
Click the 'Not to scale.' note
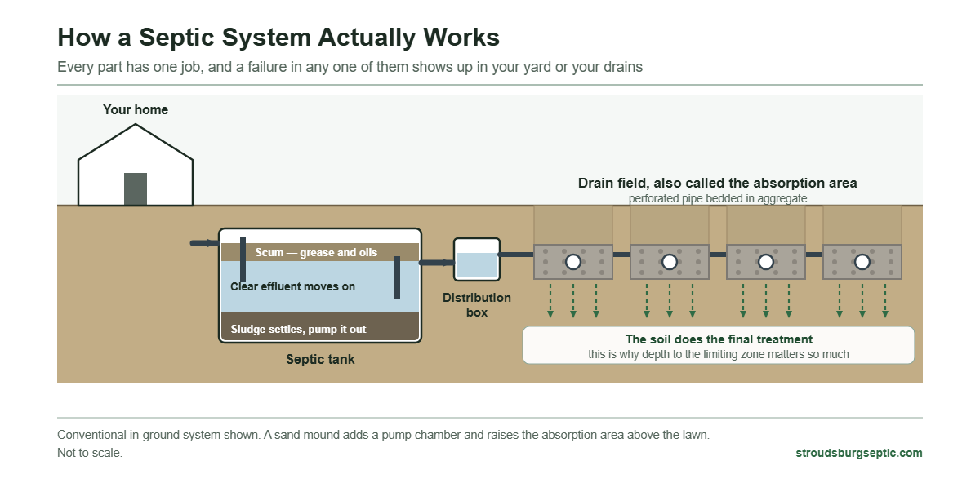pos(90,453)
